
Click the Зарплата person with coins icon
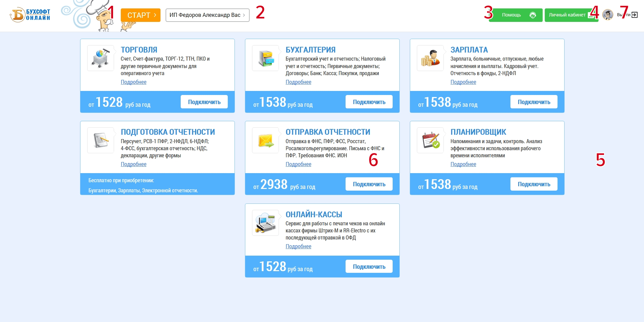[x=430, y=58]
